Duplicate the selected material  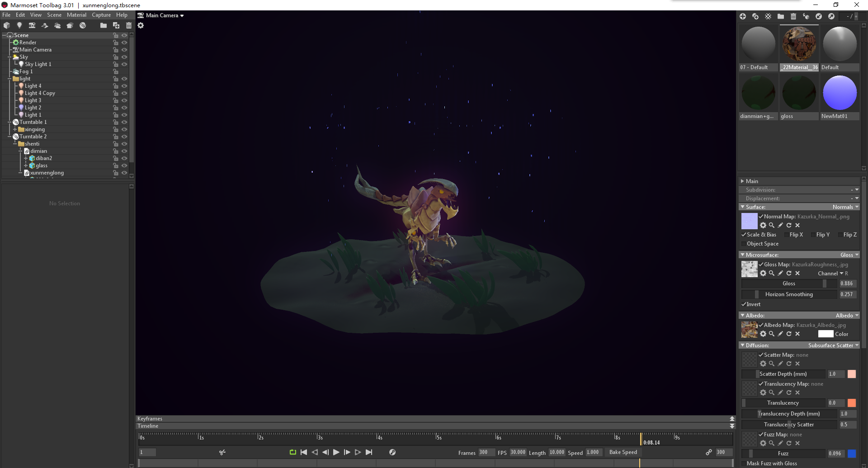755,16
